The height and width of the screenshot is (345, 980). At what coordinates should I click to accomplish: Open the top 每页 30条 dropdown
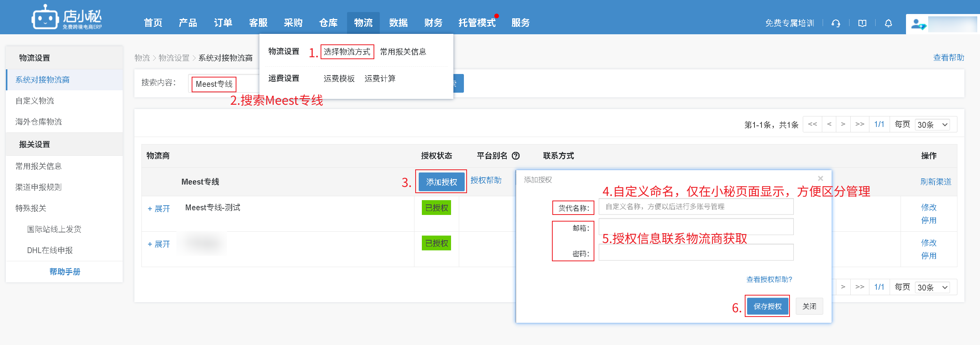coord(932,125)
